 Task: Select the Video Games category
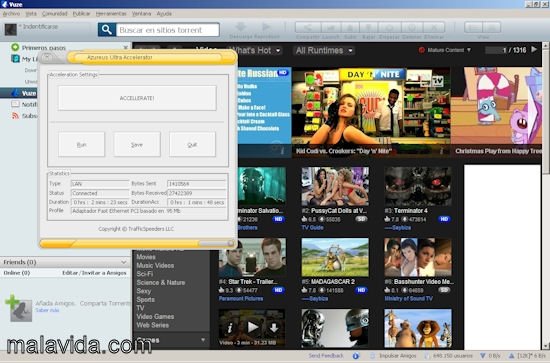click(x=155, y=316)
